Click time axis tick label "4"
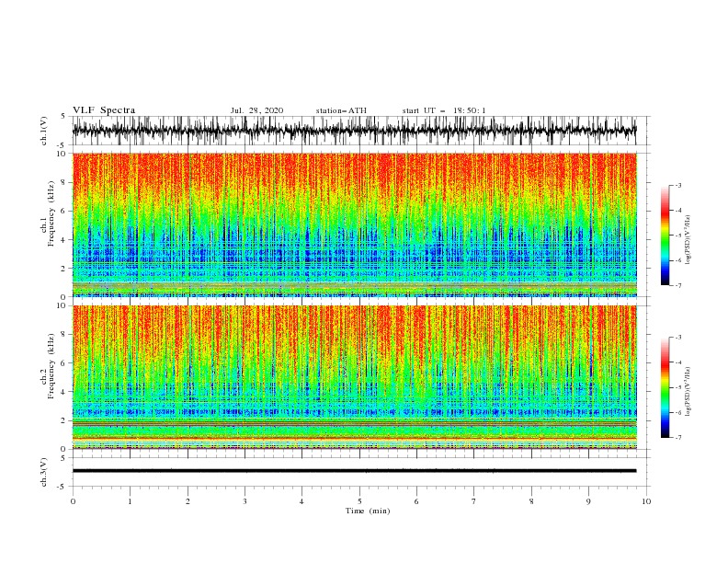 (301, 501)
